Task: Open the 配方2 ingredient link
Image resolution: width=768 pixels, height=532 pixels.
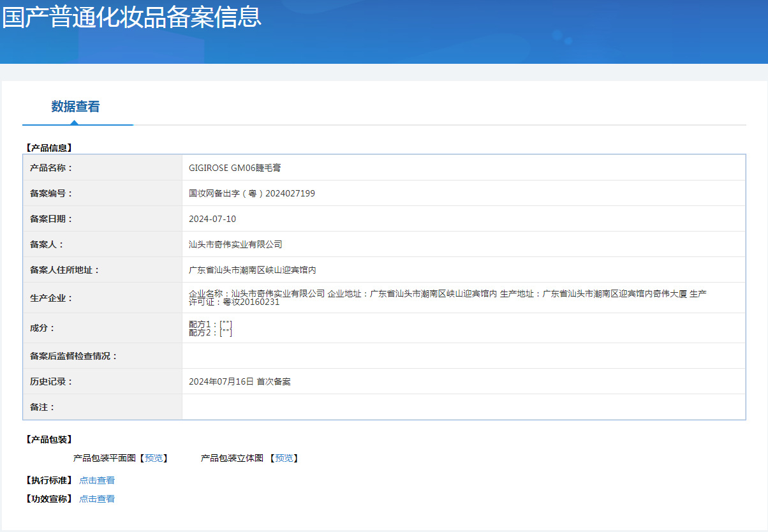Action: coord(226,332)
